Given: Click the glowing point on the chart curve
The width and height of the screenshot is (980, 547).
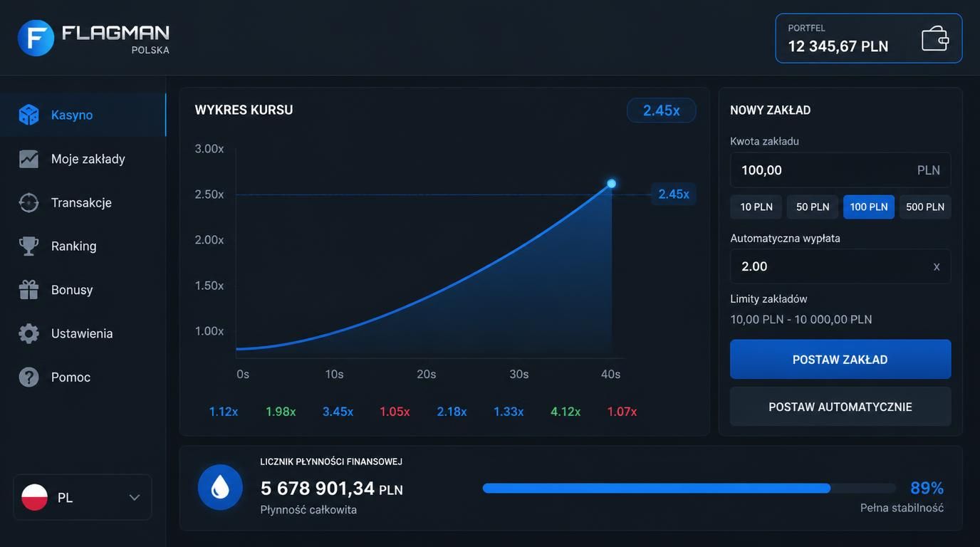Looking at the screenshot, I should click(611, 184).
